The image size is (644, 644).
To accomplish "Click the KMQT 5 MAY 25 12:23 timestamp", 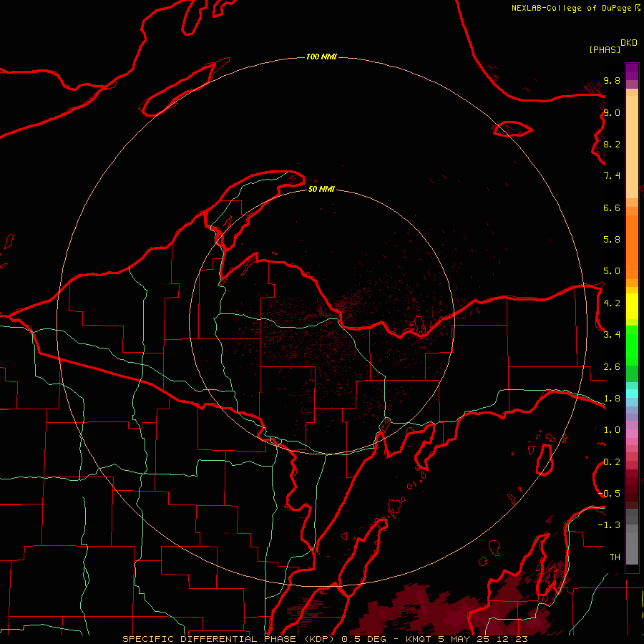I will (467, 639).
